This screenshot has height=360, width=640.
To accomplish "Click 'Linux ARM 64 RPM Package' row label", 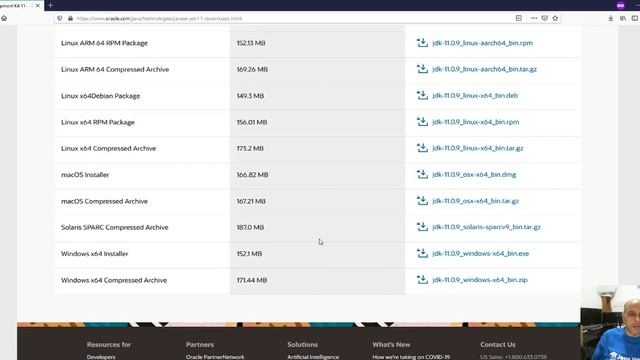I will click(x=104, y=43).
